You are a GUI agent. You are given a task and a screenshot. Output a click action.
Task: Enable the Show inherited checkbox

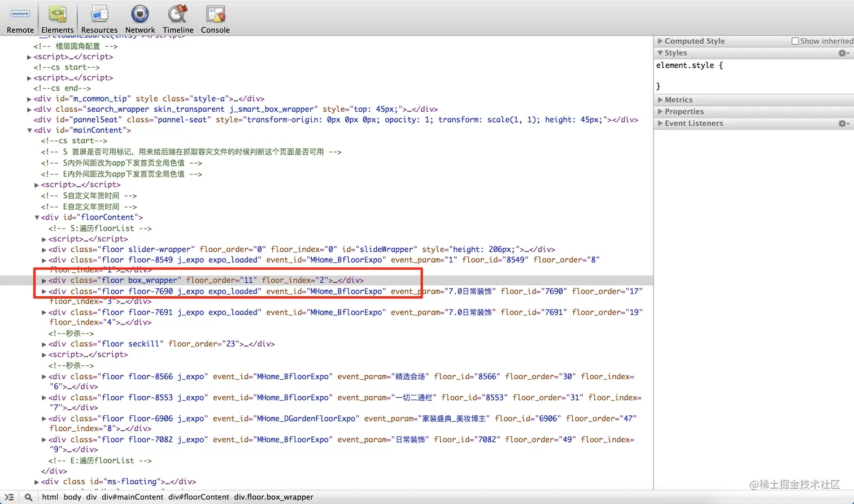pos(795,41)
